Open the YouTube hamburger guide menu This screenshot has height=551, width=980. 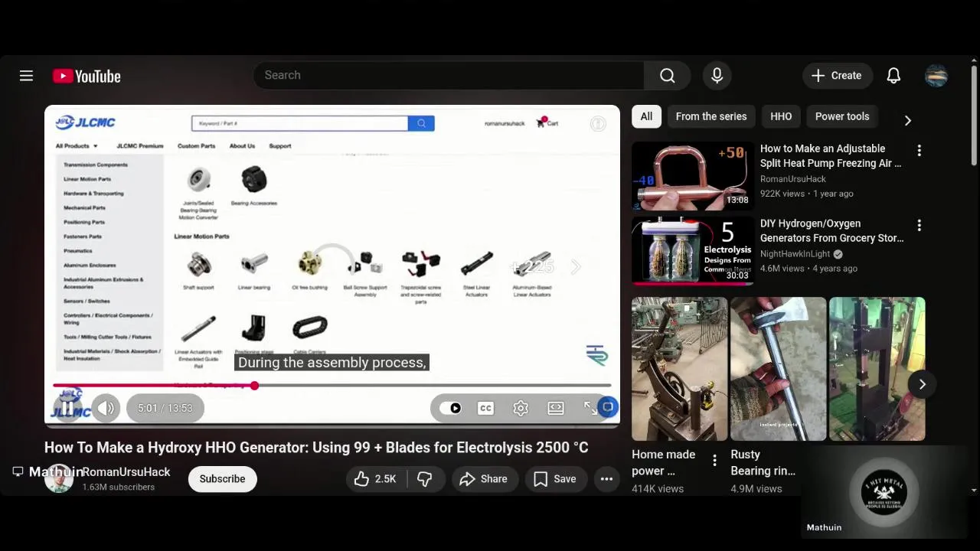(x=26, y=76)
